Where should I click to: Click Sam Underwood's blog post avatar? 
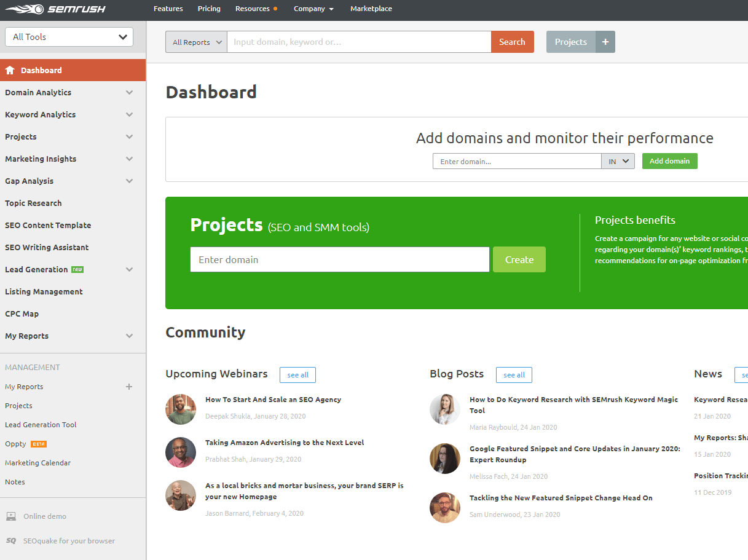pos(445,508)
